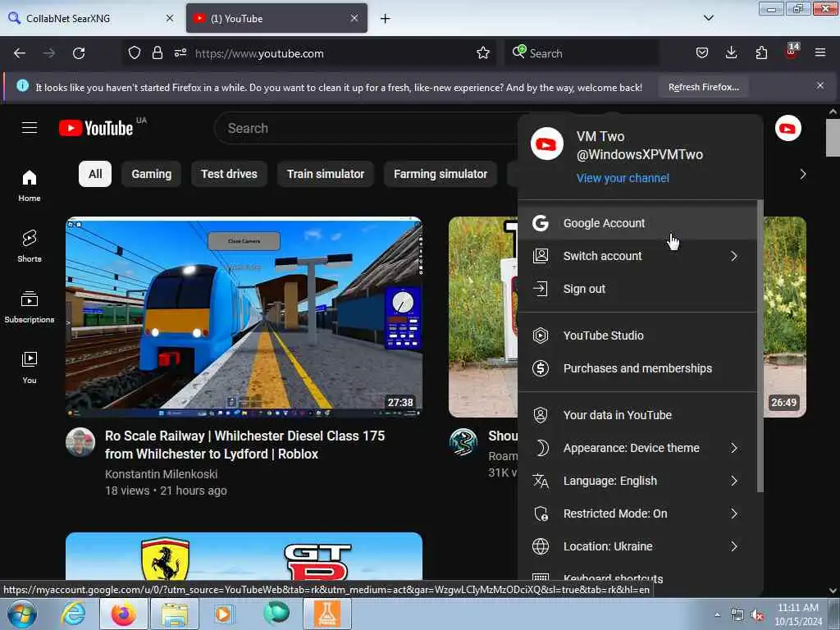Open a new tab with plus button
Screen dimensions: 840x630
click(386, 19)
